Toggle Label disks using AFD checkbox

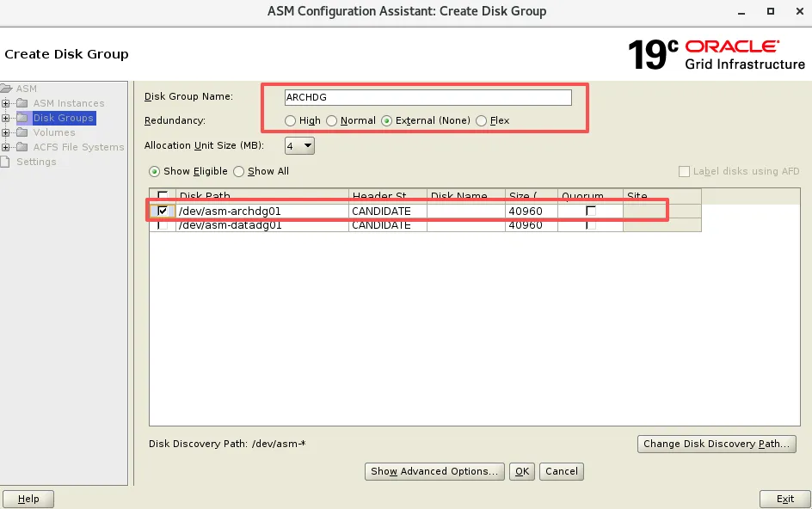(x=684, y=171)
